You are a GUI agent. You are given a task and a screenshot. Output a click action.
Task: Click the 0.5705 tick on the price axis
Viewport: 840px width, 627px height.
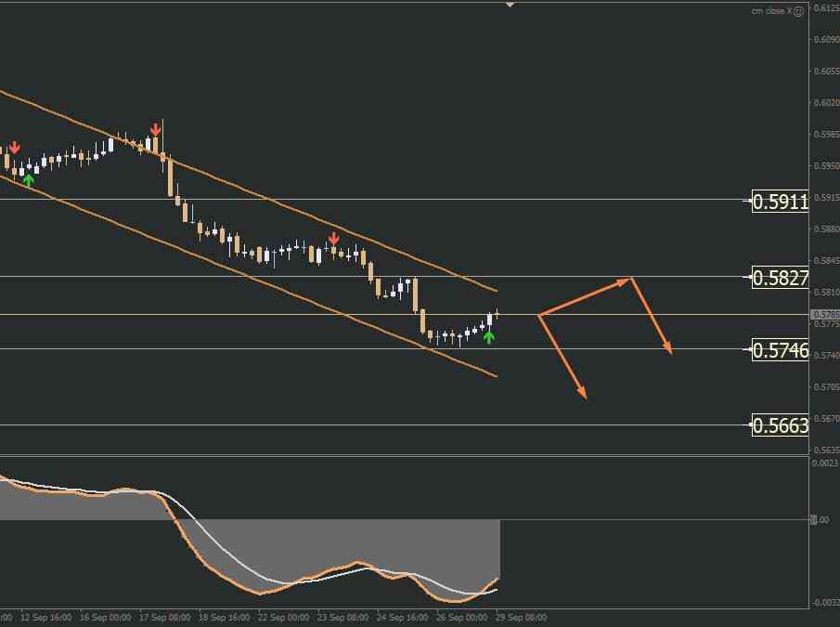(x=826, y=386)
